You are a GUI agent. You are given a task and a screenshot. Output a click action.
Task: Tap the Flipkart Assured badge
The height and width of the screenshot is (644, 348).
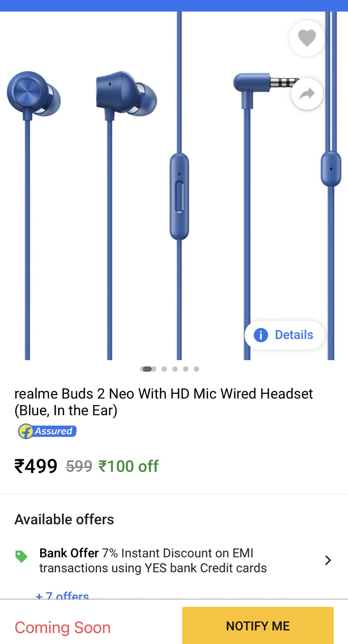47,431
